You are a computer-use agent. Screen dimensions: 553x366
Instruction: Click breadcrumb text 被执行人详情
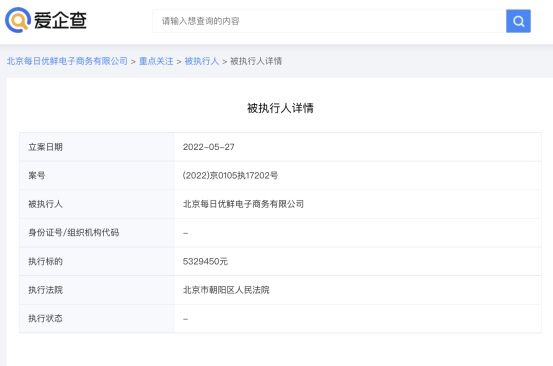(256, 61)
